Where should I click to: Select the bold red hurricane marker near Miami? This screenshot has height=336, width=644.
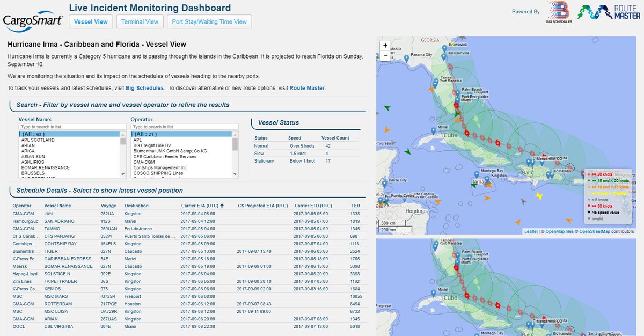pos(456,105)
